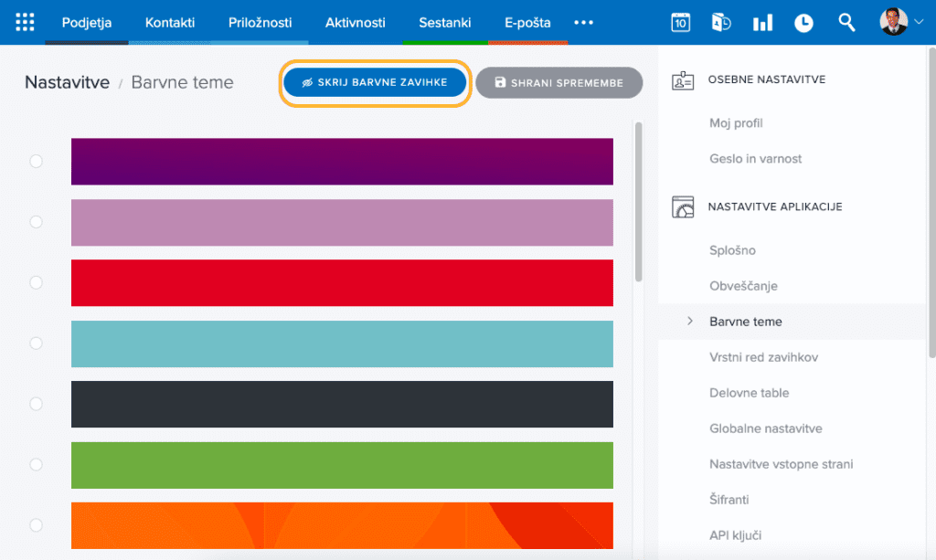936x560 pixels.
Task: Switch to the Kontakti tab
Action: click(170, 23)
